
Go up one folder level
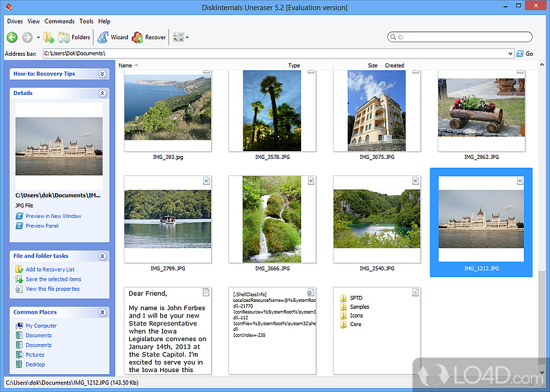[x=49, y=37]
